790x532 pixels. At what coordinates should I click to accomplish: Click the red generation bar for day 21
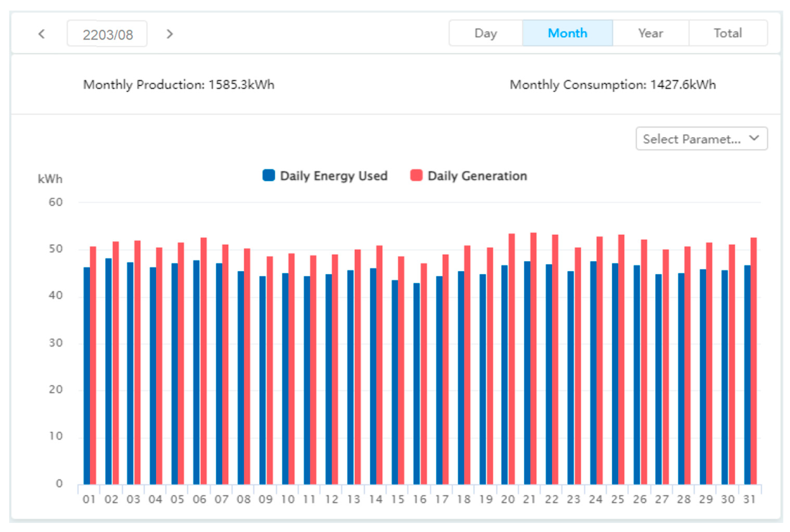point(533,358)
